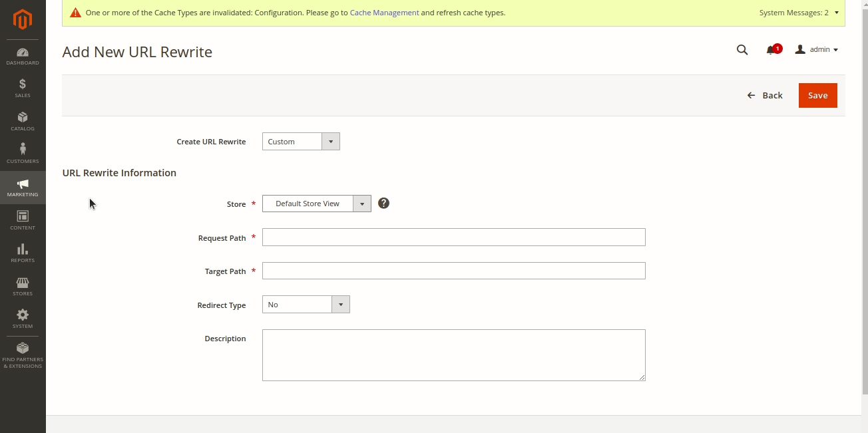Click the 'URL Rewrite Information' section title

tap(119, 173)
